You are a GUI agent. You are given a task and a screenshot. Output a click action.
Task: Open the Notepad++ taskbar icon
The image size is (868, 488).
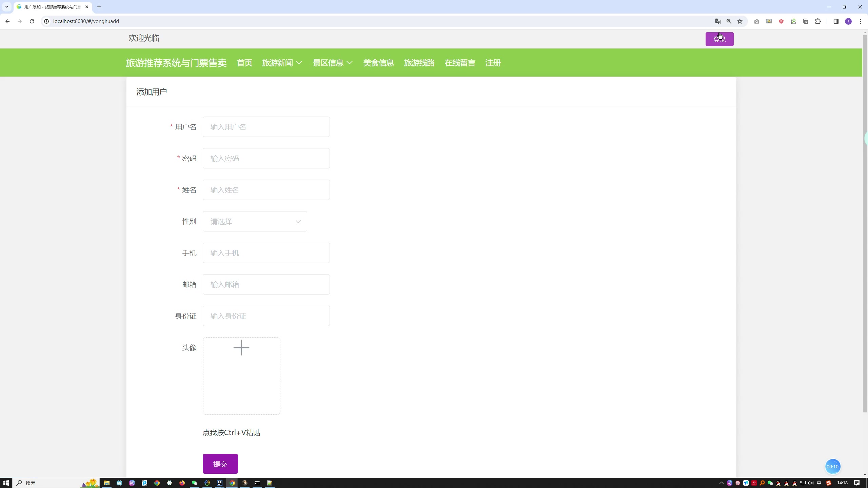coord(270,483)
